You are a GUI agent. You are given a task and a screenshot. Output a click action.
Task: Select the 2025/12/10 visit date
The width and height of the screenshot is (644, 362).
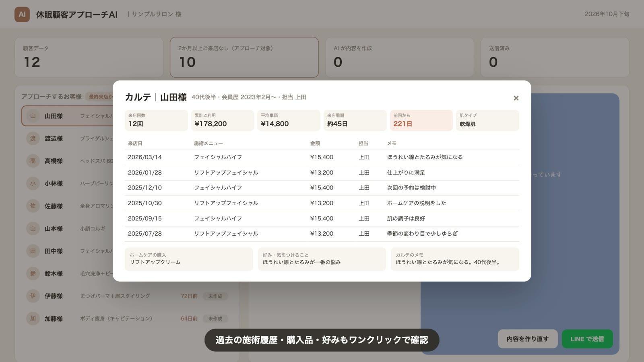click(145, 188)
